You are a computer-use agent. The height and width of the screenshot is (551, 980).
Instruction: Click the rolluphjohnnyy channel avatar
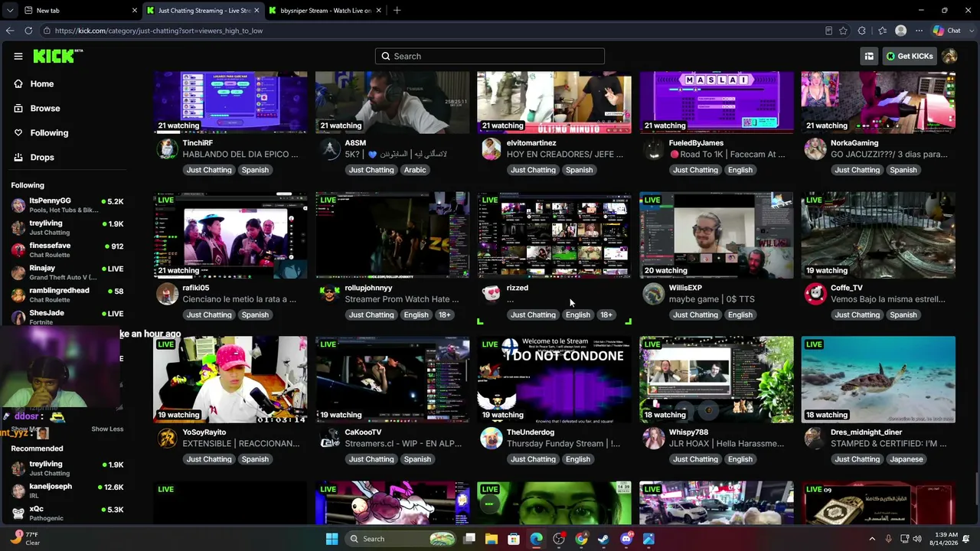[x=329, y=293]
